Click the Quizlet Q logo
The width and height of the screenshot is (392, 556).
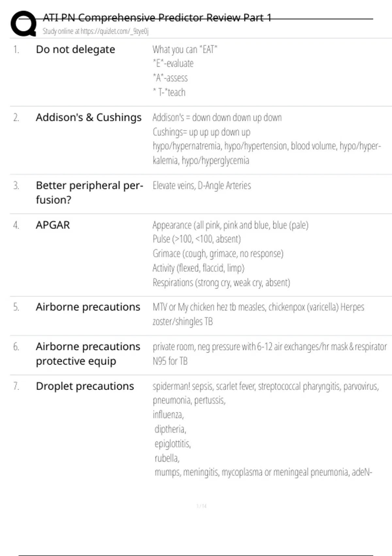pos(24,24)
